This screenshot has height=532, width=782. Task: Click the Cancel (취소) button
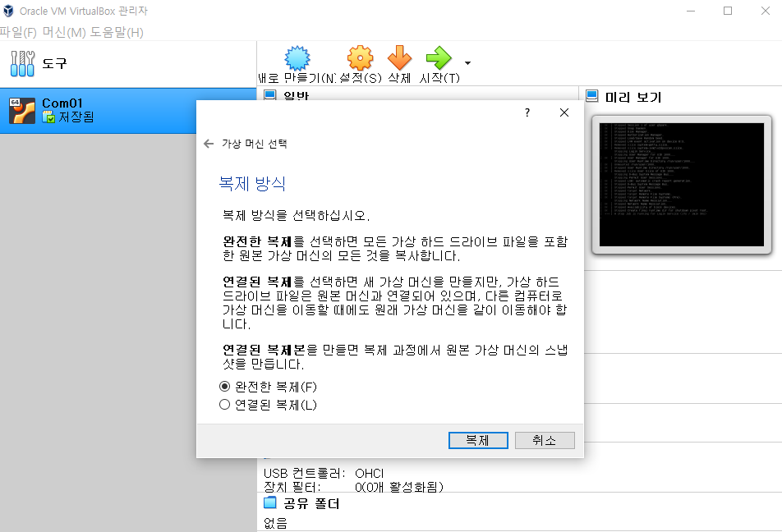pos(545,440)
